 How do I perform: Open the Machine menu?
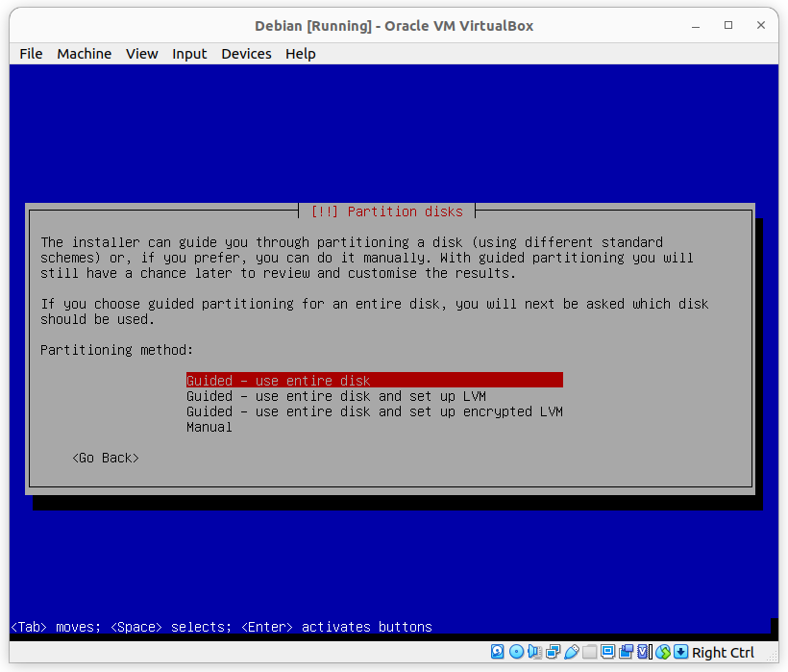click(84, 54)
